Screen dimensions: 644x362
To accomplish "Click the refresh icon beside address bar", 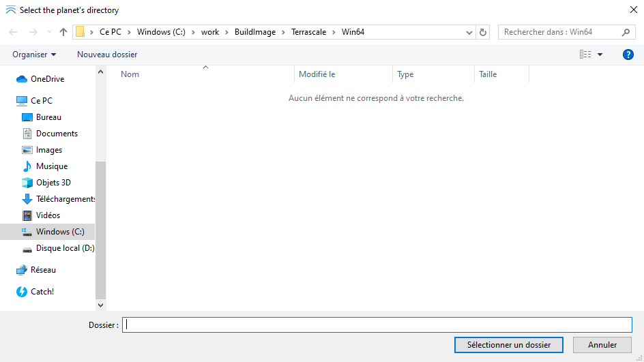I will 484,32.
